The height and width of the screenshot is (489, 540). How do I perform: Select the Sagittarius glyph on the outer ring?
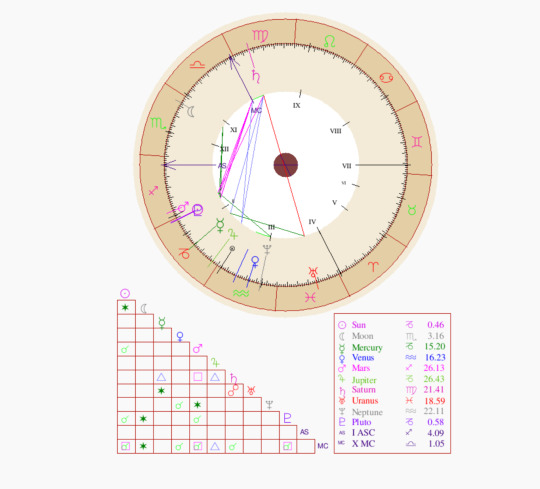153,190
